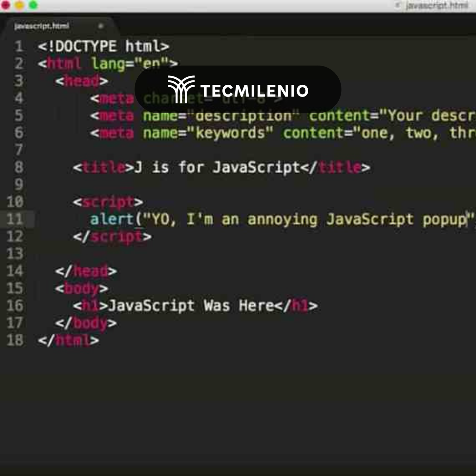Viewport: 476px width, 476px height.
Task: Click line number 7 in the gutter
Action: coord(19,150)
